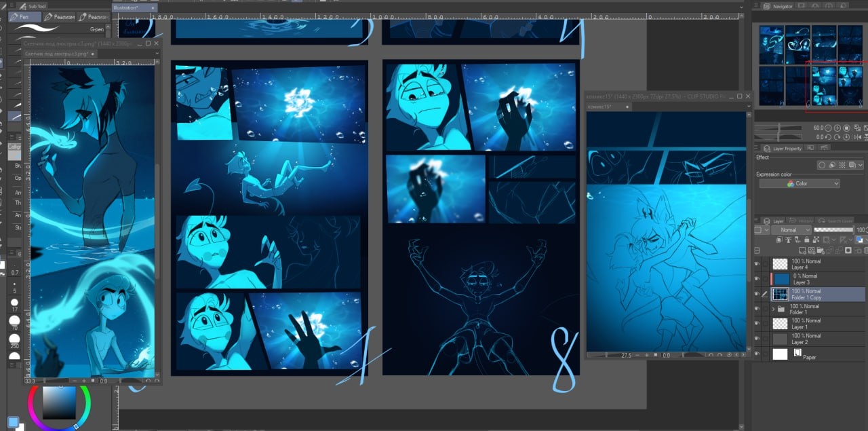This screenshot has height=431, width=868.
Task: Expand the Folder 1 layer group
Action: tap(774, 309)
